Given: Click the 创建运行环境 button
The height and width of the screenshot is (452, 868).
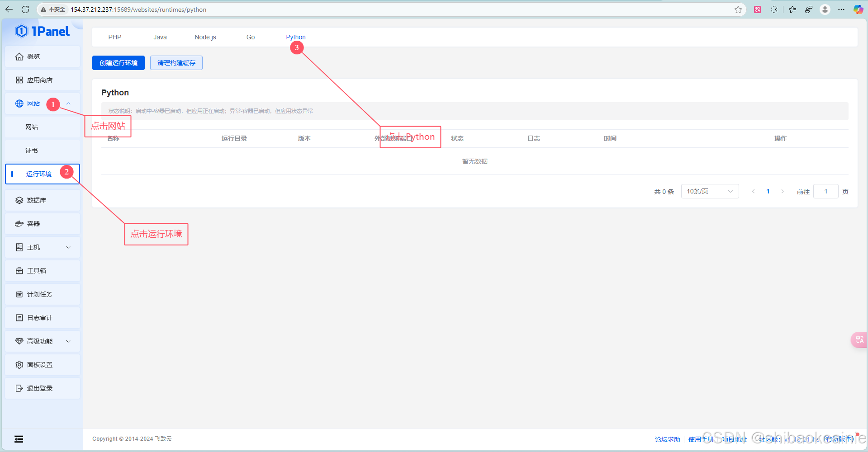Looking at the screenshot, I should [x=119, y=63].
